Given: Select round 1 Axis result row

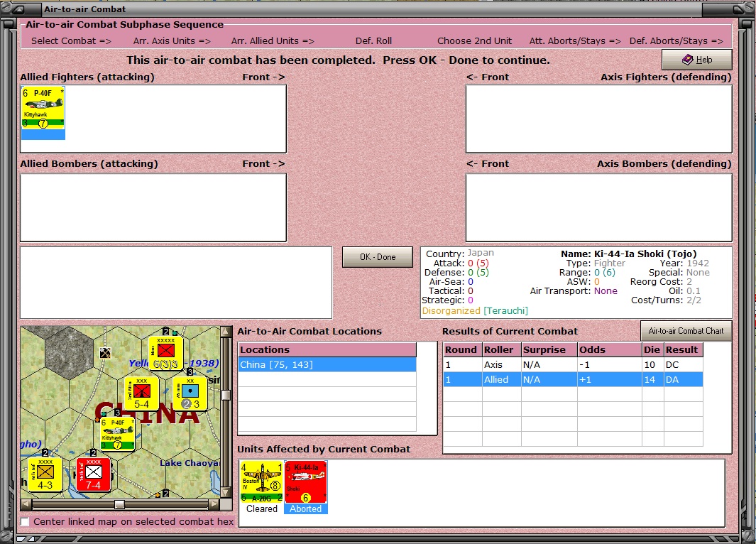Looking at the screenshot, I should (x=573, y=364).
